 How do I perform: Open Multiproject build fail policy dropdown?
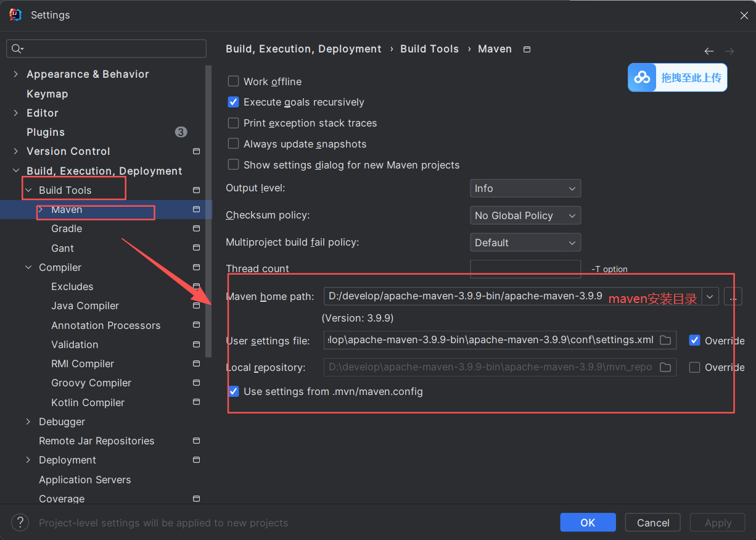(525, 243)
